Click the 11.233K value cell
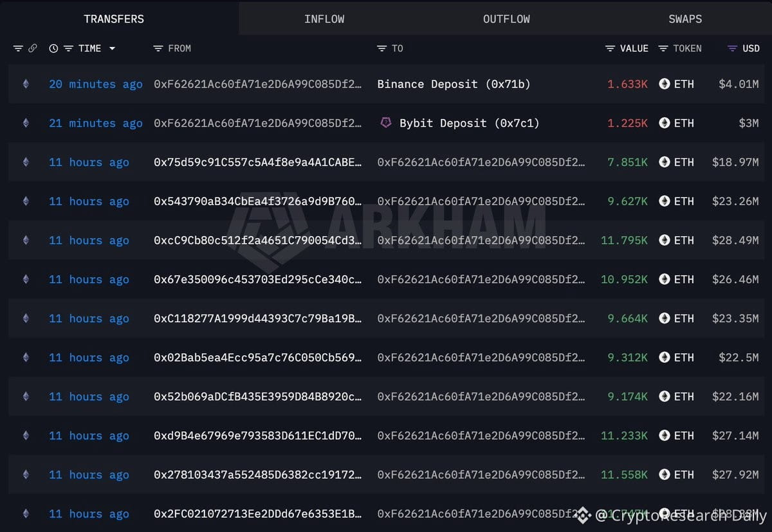Screen dimensions: 772x532 [624, 436]
